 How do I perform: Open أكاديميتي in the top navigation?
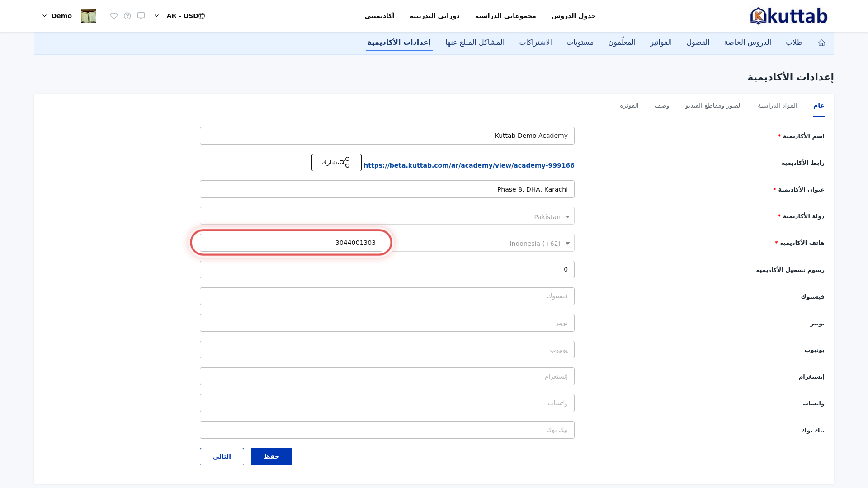[380, 16]
